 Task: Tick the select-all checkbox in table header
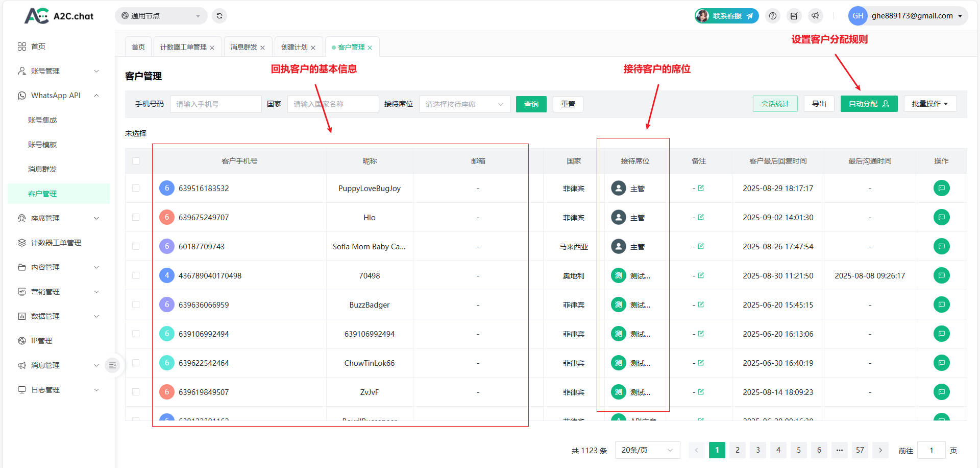(136, 161)
